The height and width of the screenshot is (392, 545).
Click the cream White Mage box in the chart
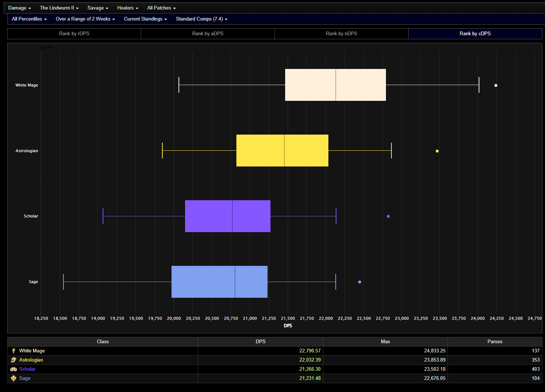[x=336, y=85]
